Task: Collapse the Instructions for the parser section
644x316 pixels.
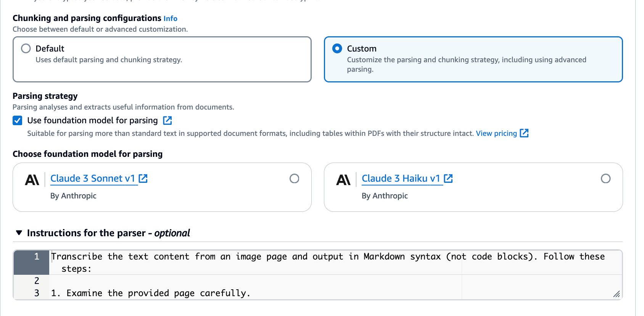Action: point(19,233)
